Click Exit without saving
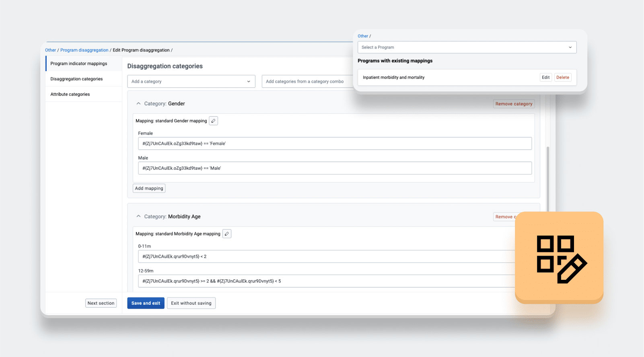 click(191, 304)
